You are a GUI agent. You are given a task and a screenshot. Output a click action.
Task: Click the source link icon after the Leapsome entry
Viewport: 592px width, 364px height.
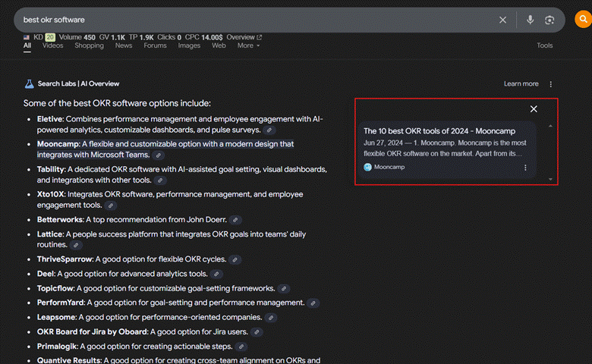click(271, 318)
